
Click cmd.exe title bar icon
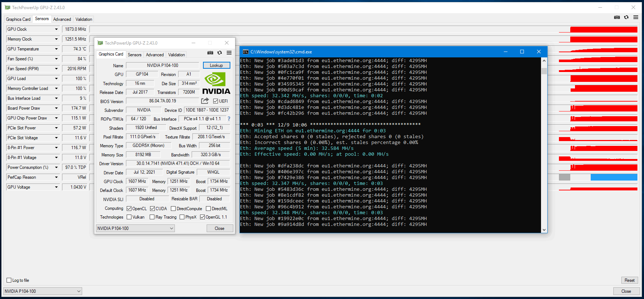[x=246, y=52]
